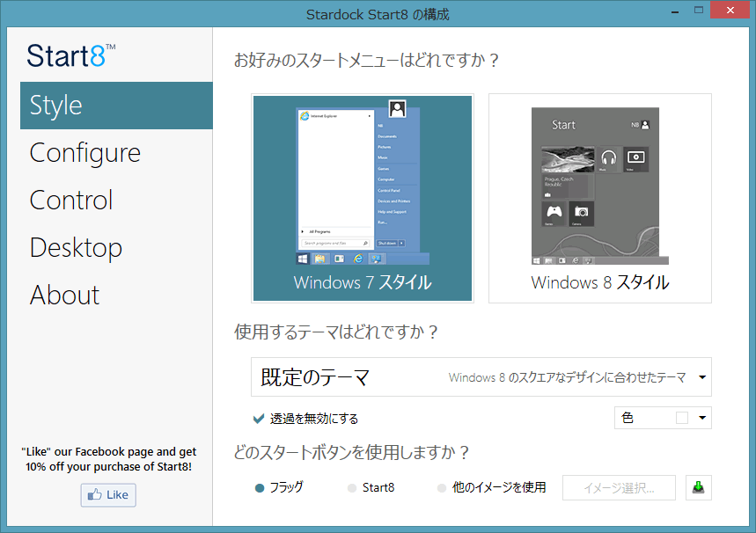This screenshot has height=533, width=756.
Task: Select the フラグ start button option
Action: (x=260, y=487)
